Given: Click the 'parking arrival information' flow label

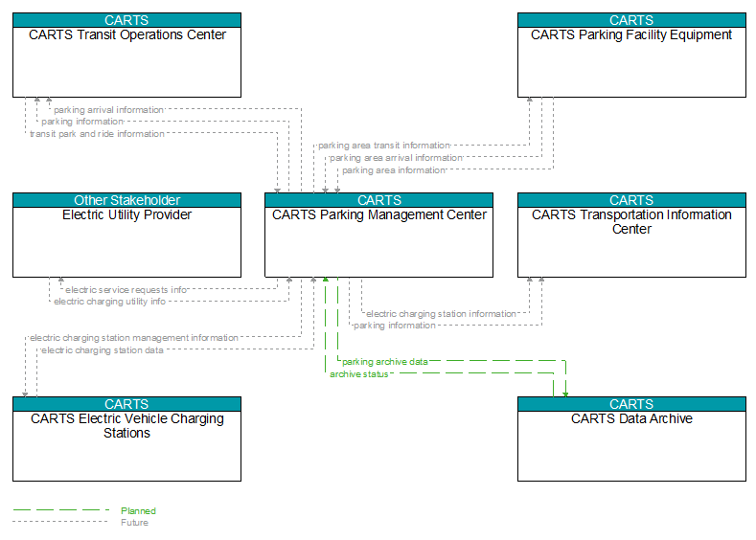Looking at the screenshot, I should tap(109, 110).
